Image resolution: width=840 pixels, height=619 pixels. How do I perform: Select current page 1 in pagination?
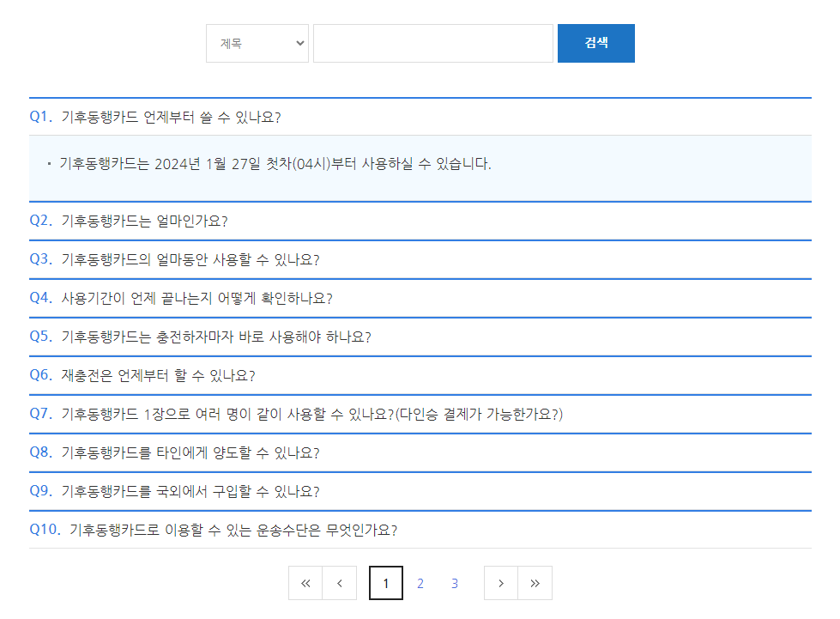click(x=386, y=583)
